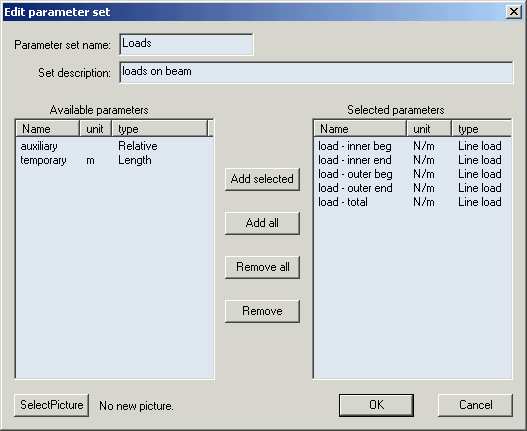Focus the Parameter set name field
Screen dimensions: 527x431
(187, 44)
